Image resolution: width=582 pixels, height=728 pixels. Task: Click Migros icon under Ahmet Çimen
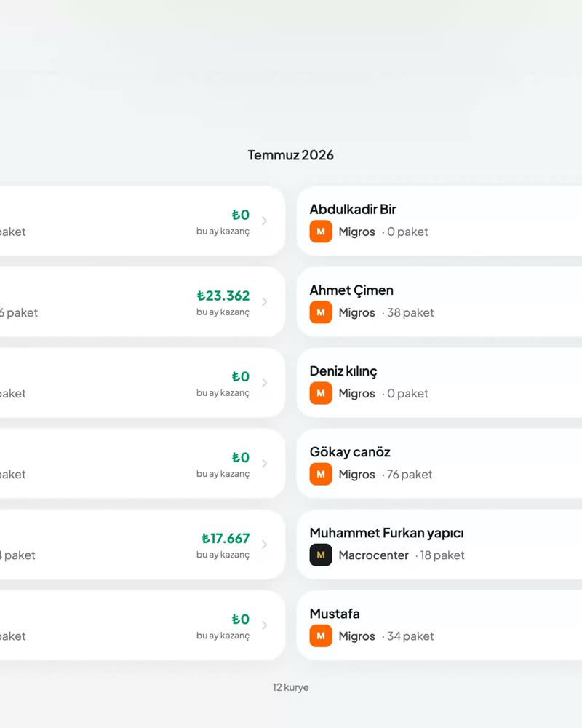pos(321,312)
